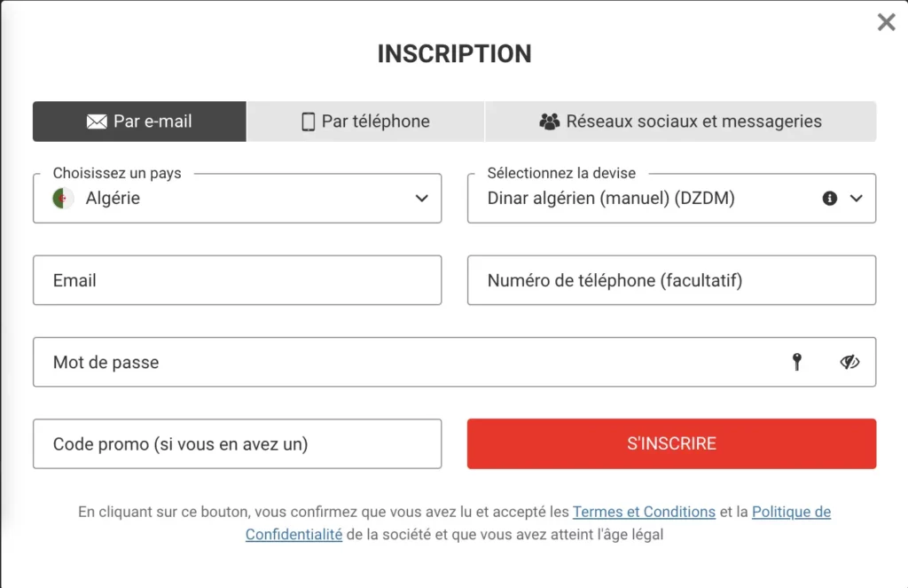The width and height of the screenshot is (908, 588).
Task: Click the people icon on Réseaux sociaux tab
Action: click(x=550, y=122)
